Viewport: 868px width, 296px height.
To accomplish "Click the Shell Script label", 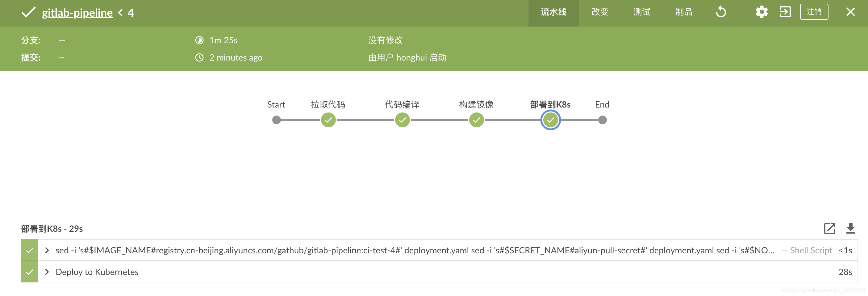I will click(x=811, y=251).
